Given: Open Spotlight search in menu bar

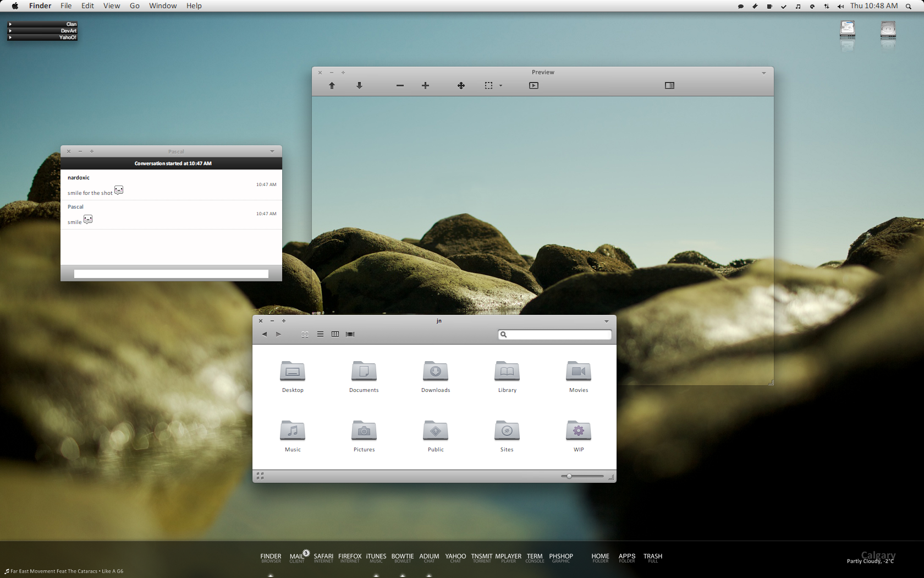Looking at the screenshot, I should [908, 7].
